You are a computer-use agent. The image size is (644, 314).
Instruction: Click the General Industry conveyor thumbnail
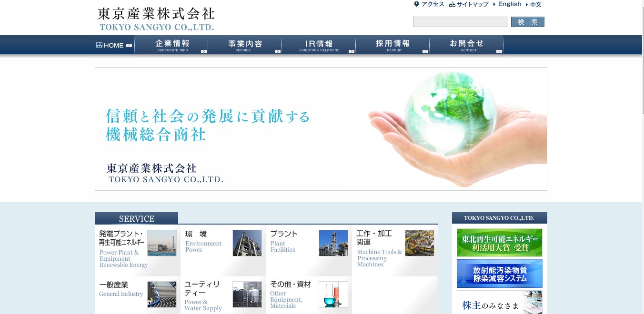162,294
